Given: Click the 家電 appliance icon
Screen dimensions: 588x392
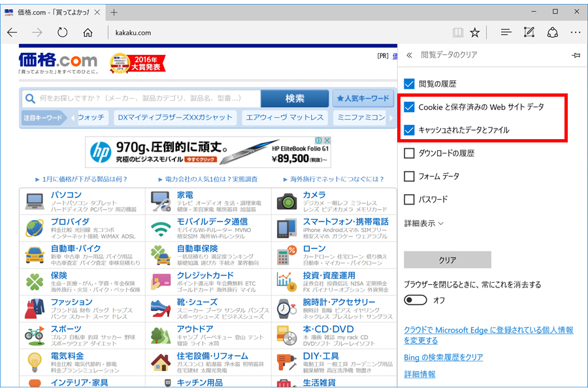Looking at the screenshot, I should [x=161, y=201].
